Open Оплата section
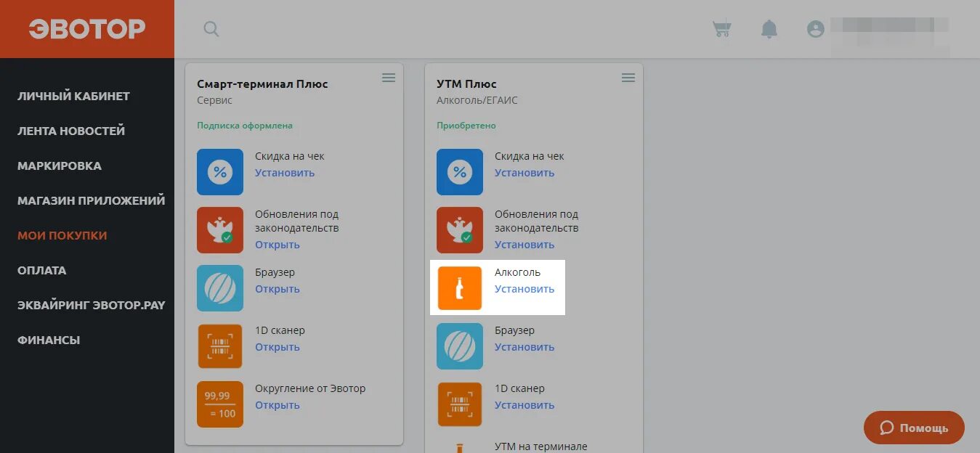980x453 pixels. click(x=42, y=270)
